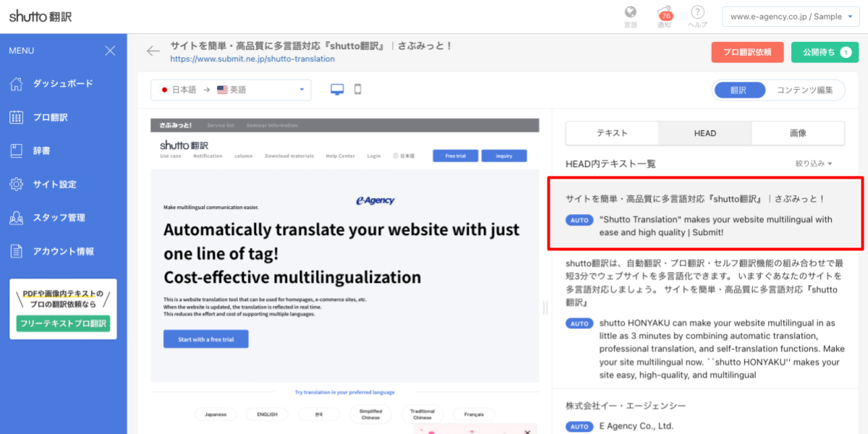868x434 pixels.
Task: Click the globe 日本語 selector in preview
Action: coord(404,156)
